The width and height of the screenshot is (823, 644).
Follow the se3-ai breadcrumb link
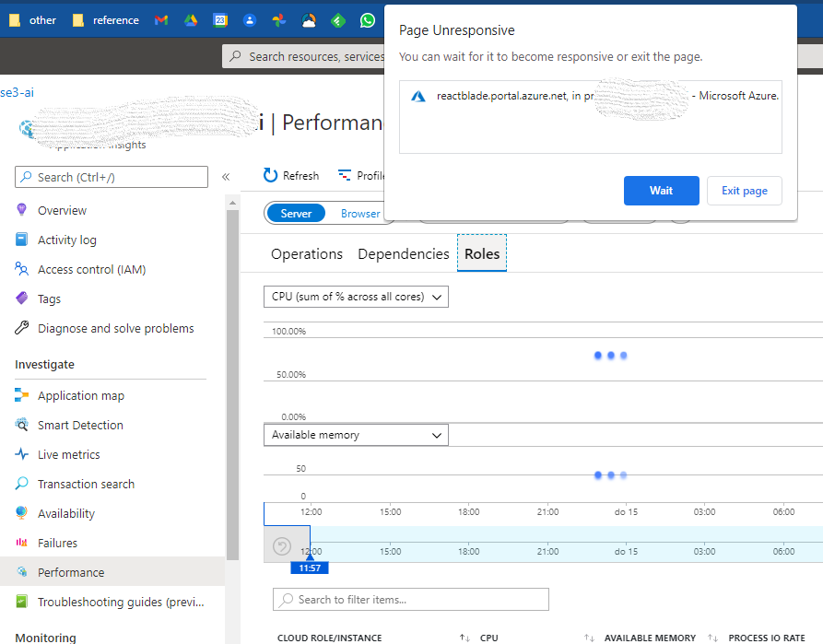click(x=17, y=92)
